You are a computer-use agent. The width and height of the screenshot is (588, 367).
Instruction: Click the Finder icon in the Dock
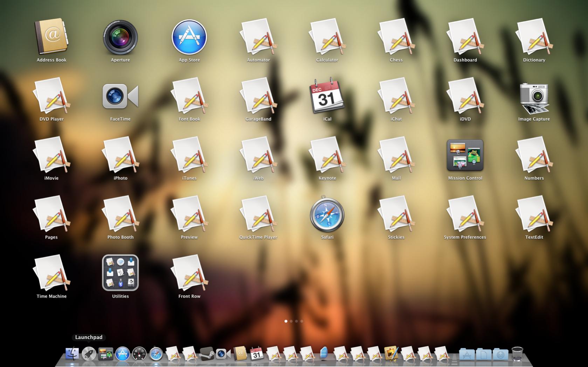point(72,354)
